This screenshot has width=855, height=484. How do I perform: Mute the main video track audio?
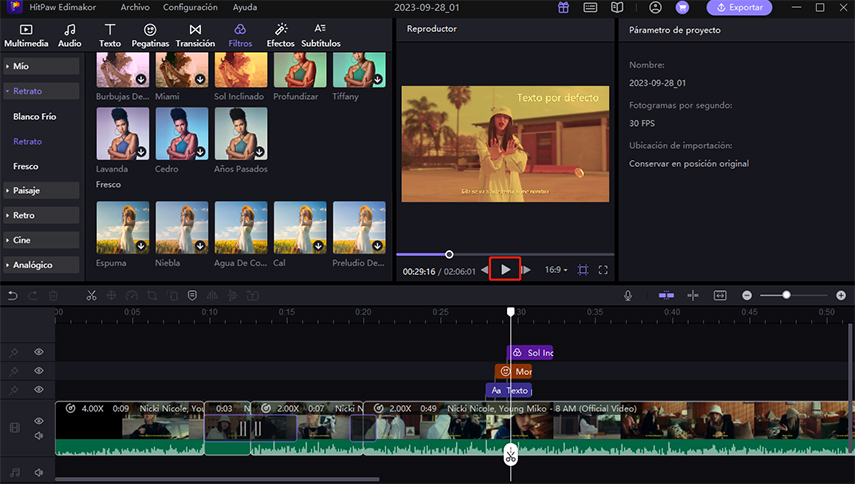(39, 435)
